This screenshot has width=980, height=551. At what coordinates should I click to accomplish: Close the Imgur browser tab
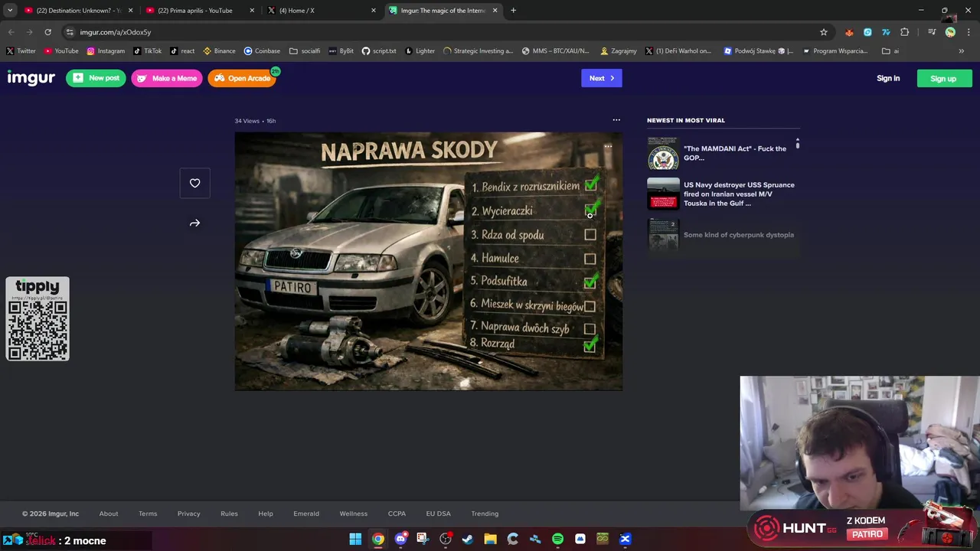coord(495,11)
